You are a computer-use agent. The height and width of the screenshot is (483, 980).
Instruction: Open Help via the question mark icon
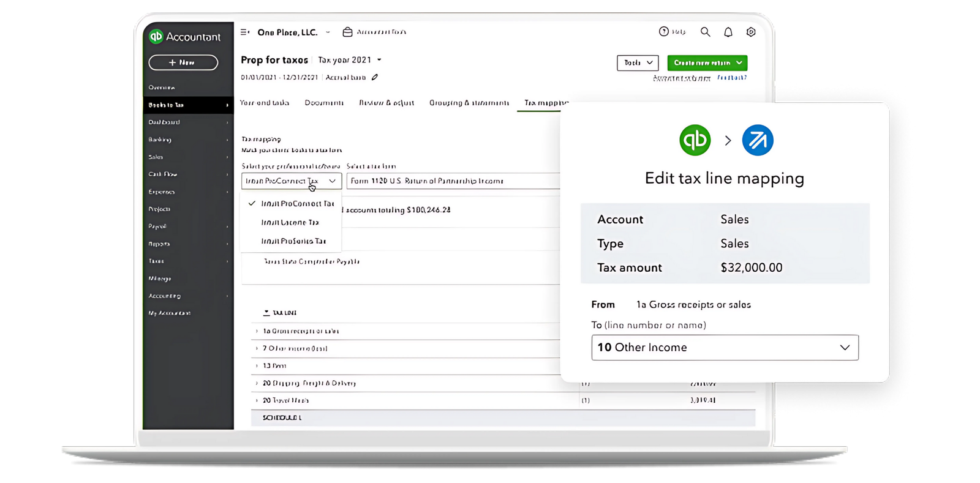click(663, 31)
